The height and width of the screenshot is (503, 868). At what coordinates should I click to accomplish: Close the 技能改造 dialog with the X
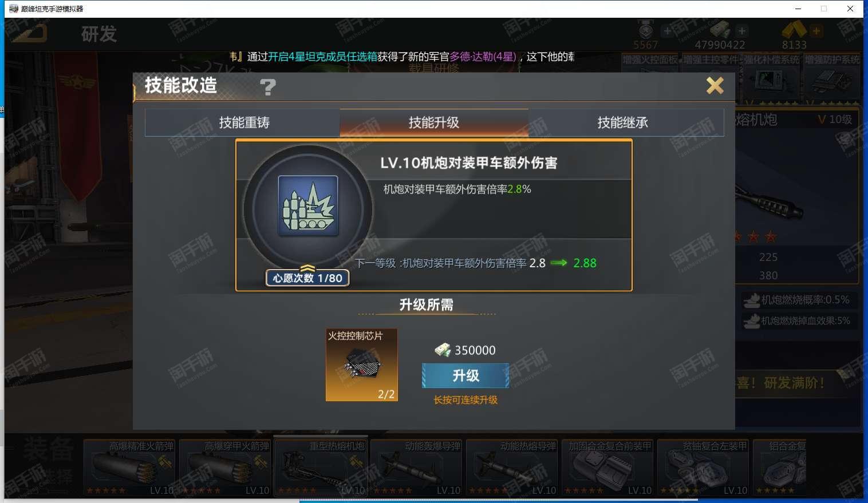coord(715,86)
